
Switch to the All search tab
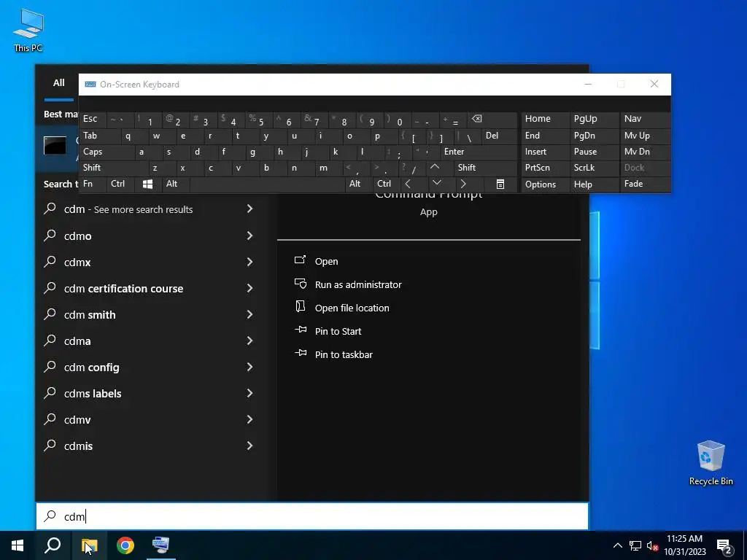click(x=58, y=83)
